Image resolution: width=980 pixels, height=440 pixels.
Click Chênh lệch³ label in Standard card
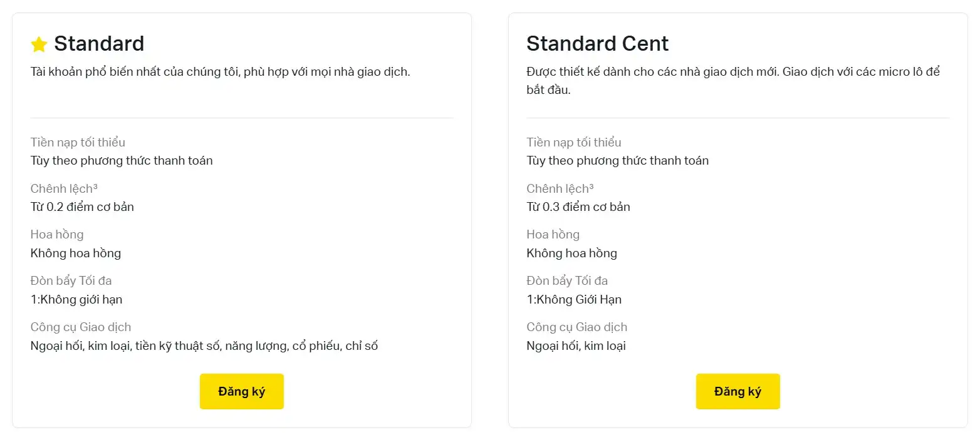pyautogui.click(x=64, y=188)
